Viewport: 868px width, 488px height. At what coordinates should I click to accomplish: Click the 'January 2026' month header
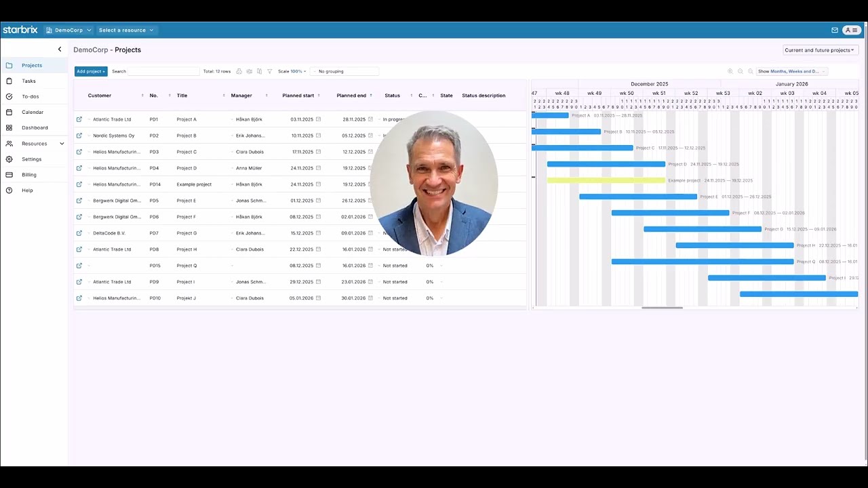point(792,84)
